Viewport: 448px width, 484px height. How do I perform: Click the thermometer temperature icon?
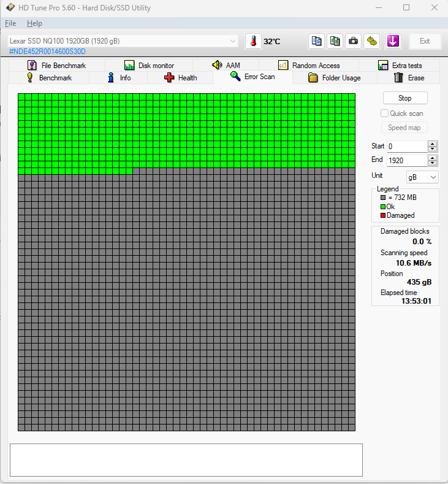(x=254, y=41)
